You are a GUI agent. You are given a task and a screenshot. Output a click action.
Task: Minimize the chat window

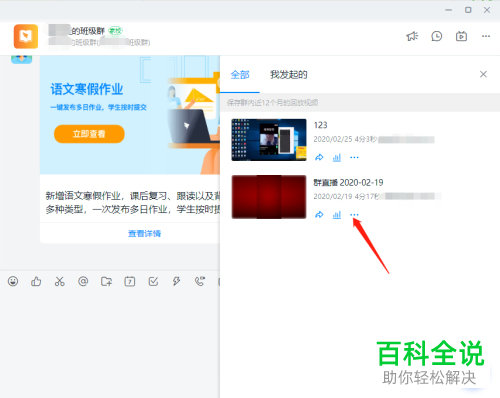pos(449,10)
